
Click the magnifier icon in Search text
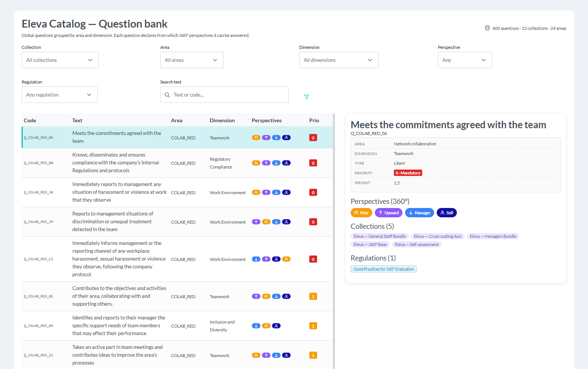coord(167,95)
